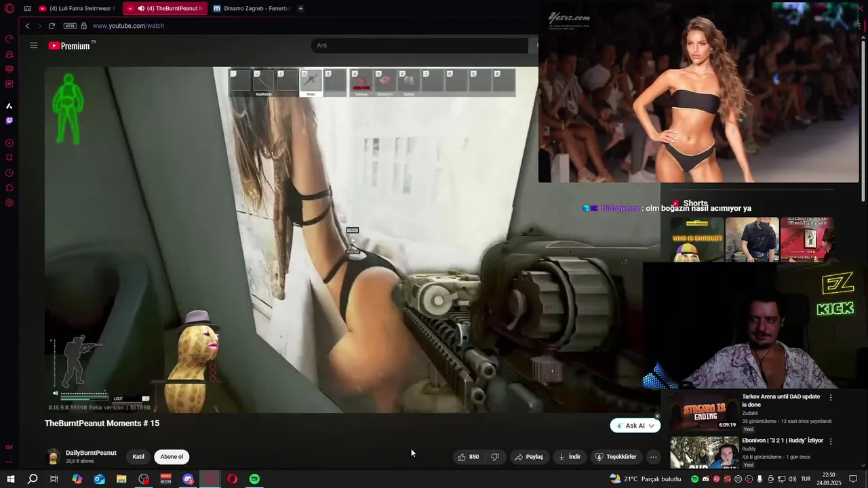Switch to Luli Fama Swimwear tab

point(77,9)
